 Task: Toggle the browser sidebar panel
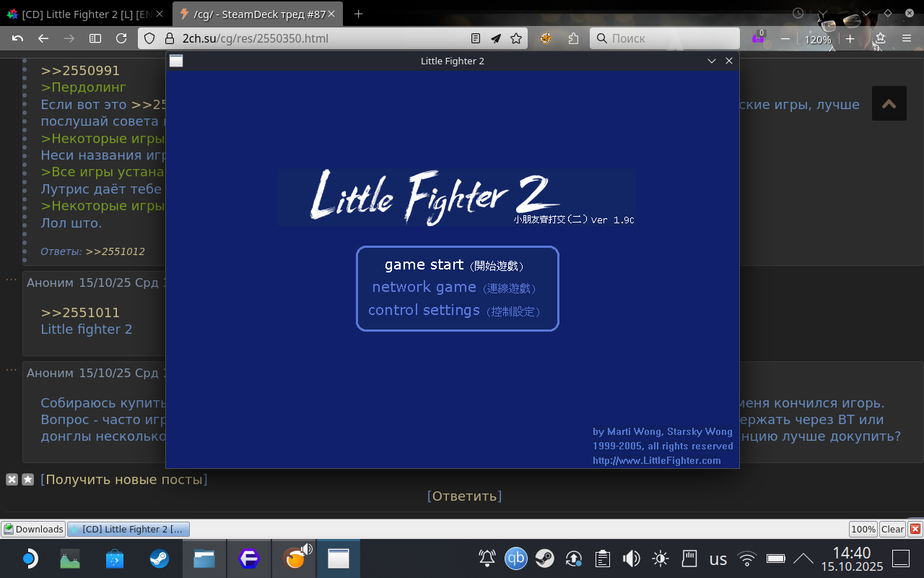click(x=95, y=38)
